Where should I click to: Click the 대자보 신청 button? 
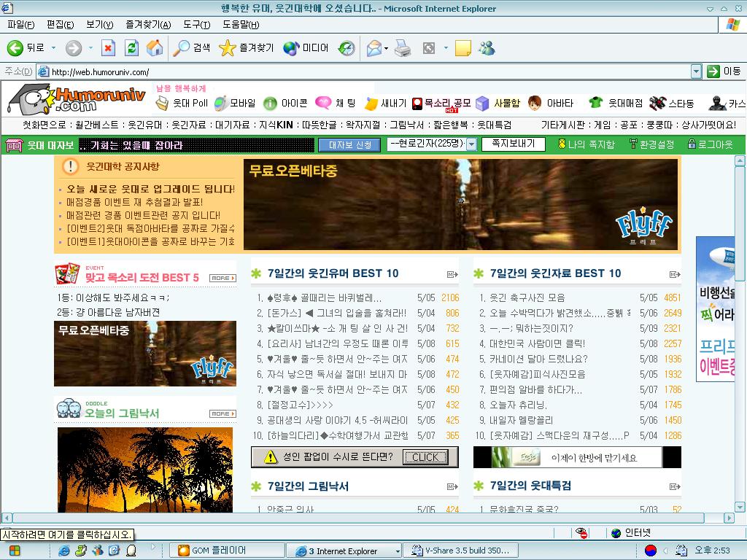click(349, 145)
